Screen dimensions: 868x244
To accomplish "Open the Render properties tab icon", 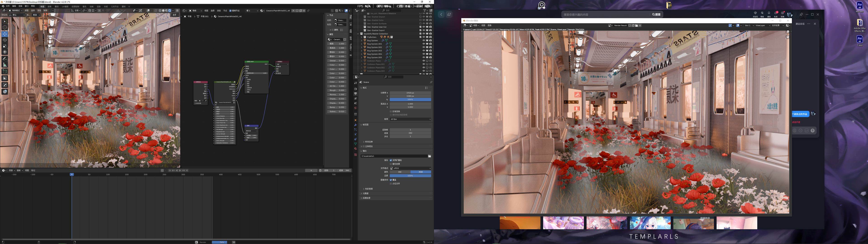I will 356,89.
